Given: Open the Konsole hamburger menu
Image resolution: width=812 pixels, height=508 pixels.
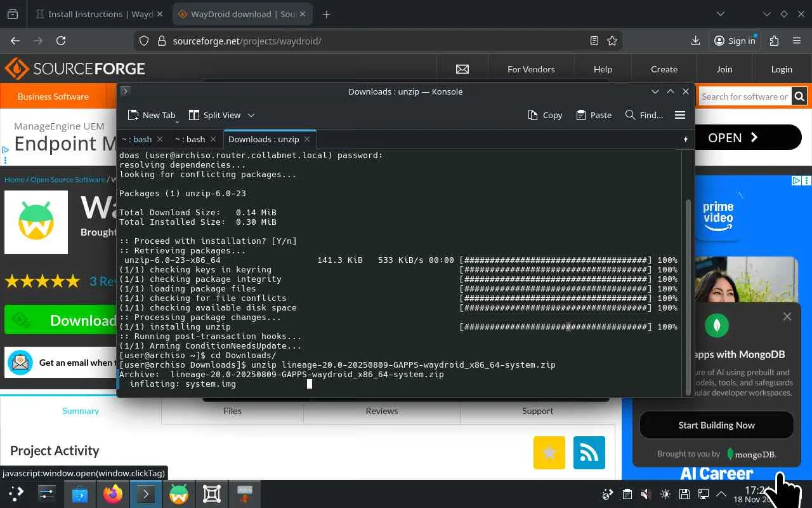Looking at the screenshot, I should point(680,115).
